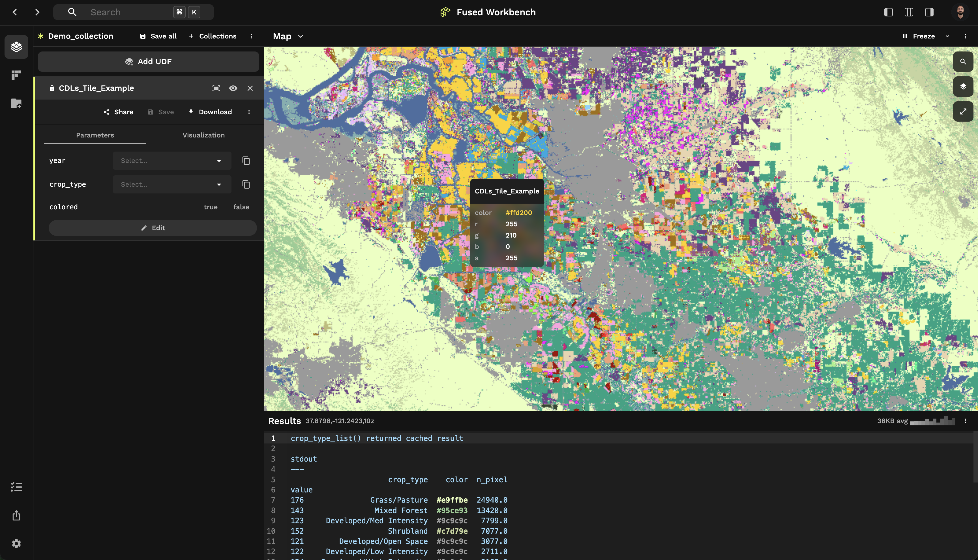Hide CDLs_Tile_Example layer with eye icon
The image size is (978, 560).
pyautogui.click(x=233, y=89)
